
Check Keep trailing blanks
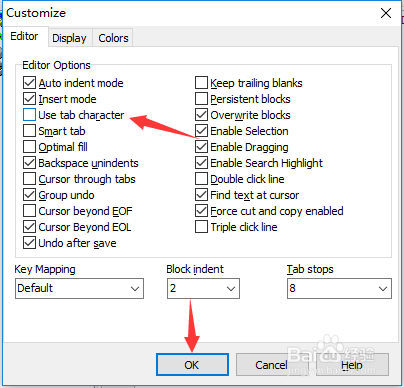coord(201,83)
